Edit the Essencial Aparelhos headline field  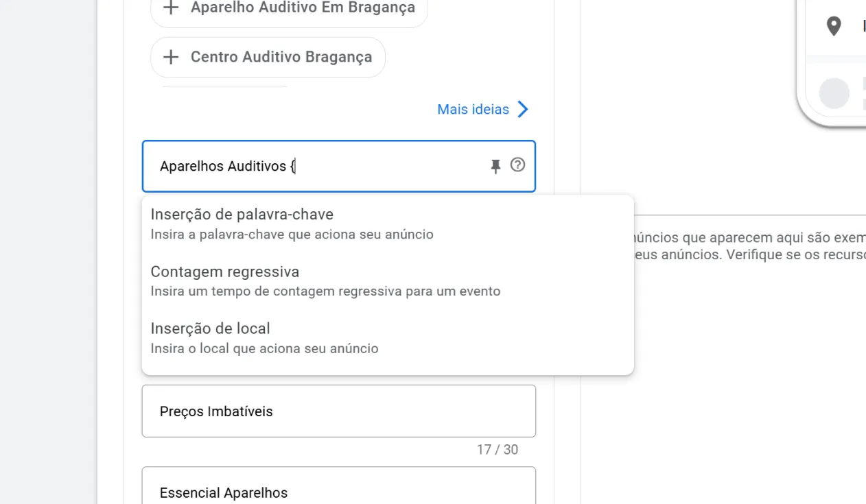click(338, 492)
